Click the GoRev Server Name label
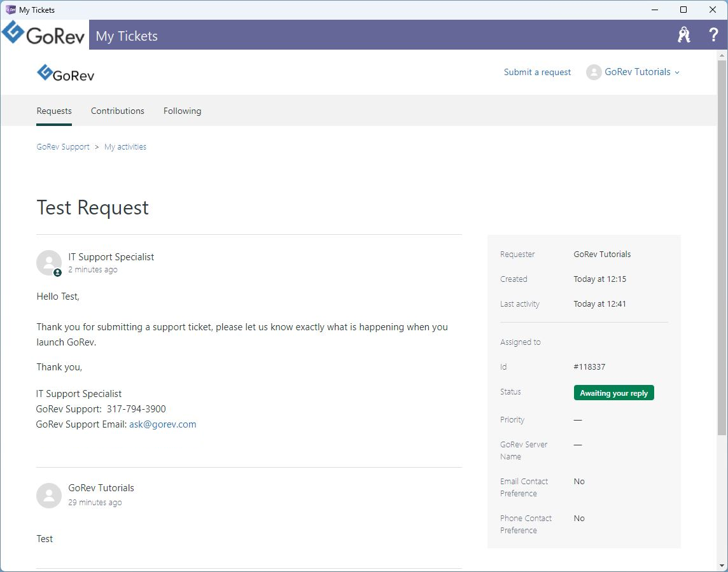 tap(524, 450)
